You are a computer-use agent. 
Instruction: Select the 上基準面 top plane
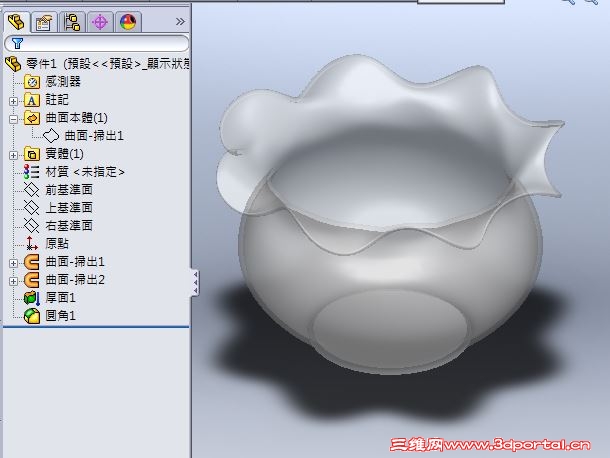[x=69, y=207]
